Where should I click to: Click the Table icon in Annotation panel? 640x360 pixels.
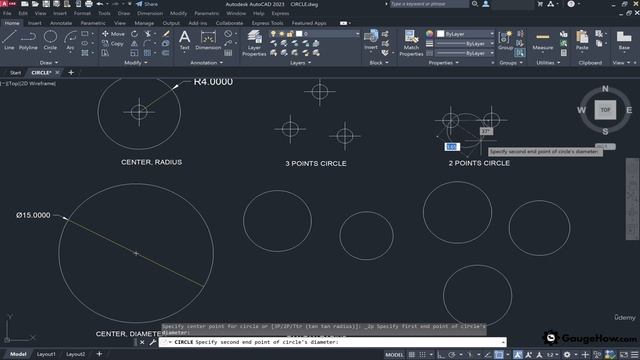coord(228,53)
